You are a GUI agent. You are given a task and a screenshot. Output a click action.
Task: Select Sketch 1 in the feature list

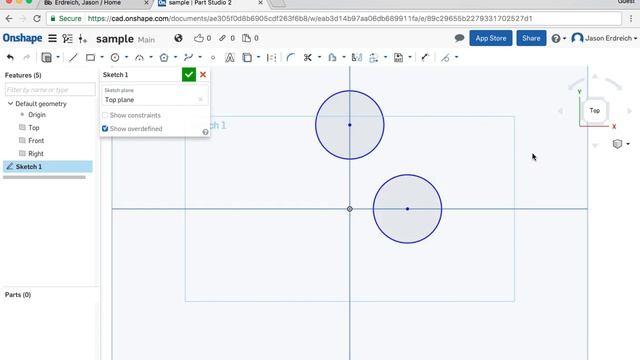pyautogui.click(x=48, y=167)
